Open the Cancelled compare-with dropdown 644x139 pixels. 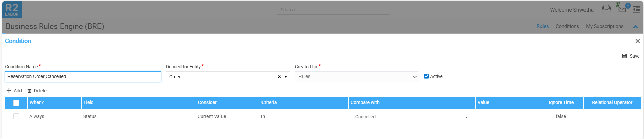coord(466,117)
